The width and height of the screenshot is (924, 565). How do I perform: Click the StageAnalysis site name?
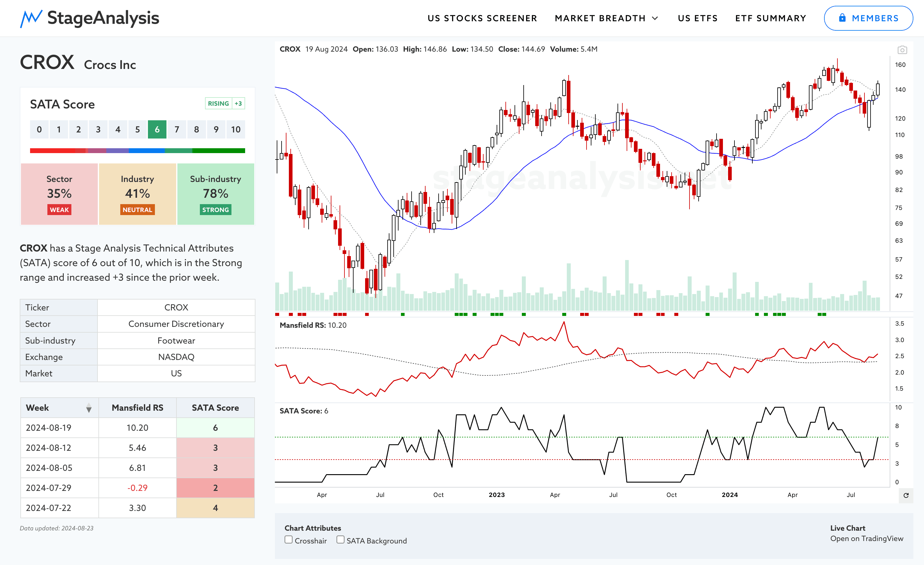point(103,18)
